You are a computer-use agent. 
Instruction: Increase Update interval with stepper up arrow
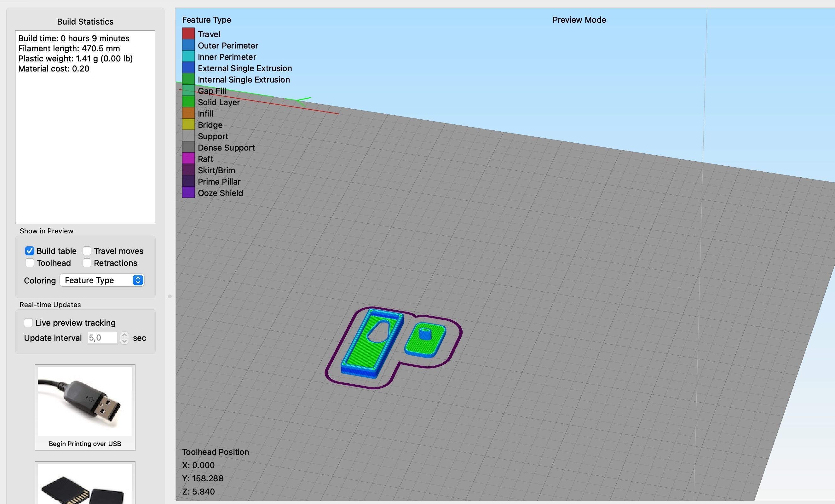click(x=124, y=335)
